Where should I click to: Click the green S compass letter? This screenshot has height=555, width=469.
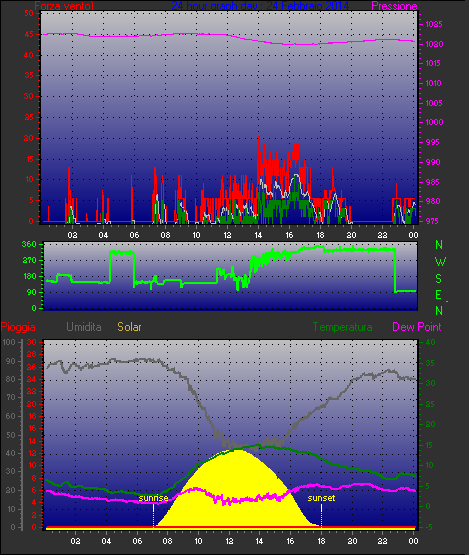coord(439,279)
